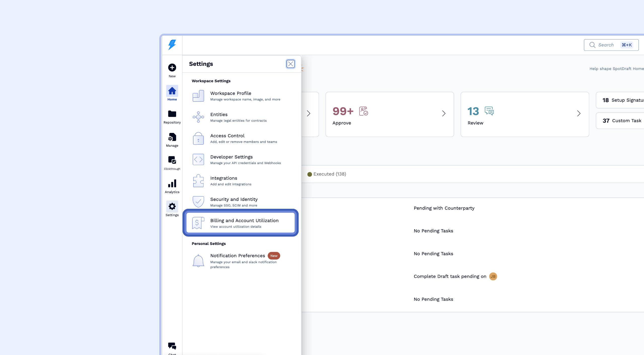Open the Analytics bar chart icon
The height and width of the screenshot is (355, 644).
click(172, 184)
